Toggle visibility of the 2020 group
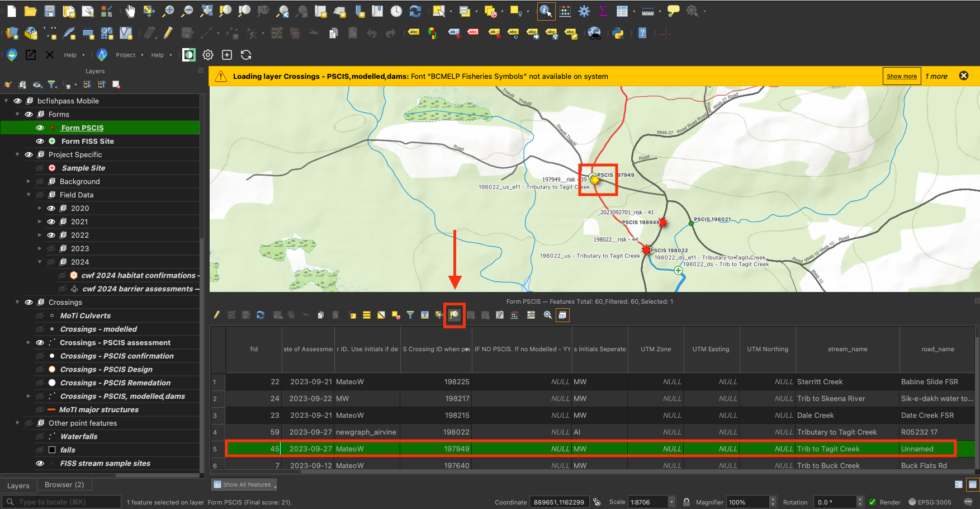 (x=51, y=208)
